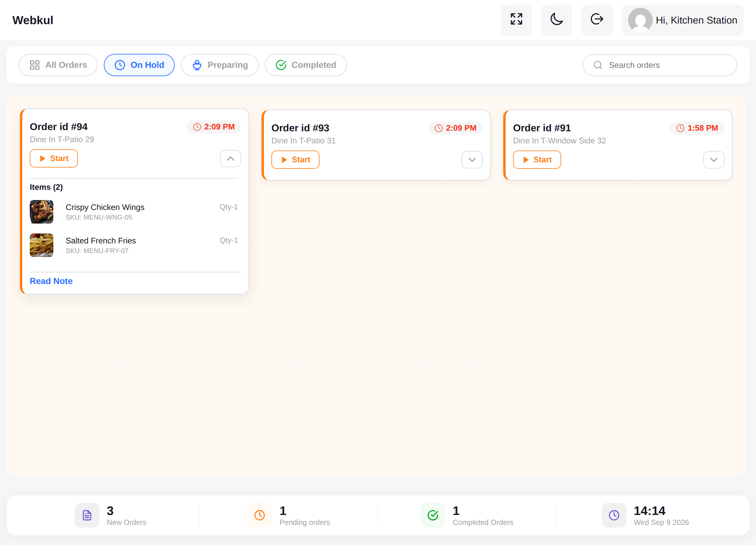Screen dimensions: 756x545
Task: Start order #93
Action: pyautogui.click(x=295, y=159)
